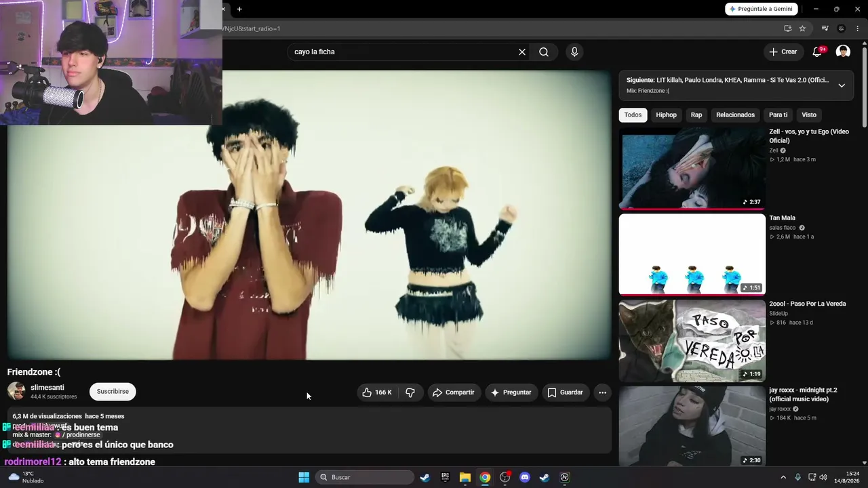The height and width of the screenshot is (488, 868).
Task: Open Chrome media controls icon
Action: pyautogui.click(x=825, y=28)
